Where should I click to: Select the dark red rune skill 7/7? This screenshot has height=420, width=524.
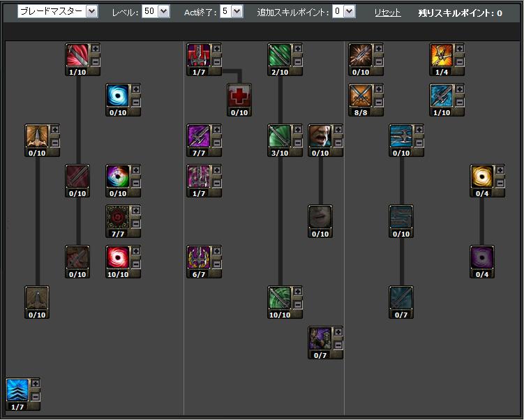(x=118, y=217)
